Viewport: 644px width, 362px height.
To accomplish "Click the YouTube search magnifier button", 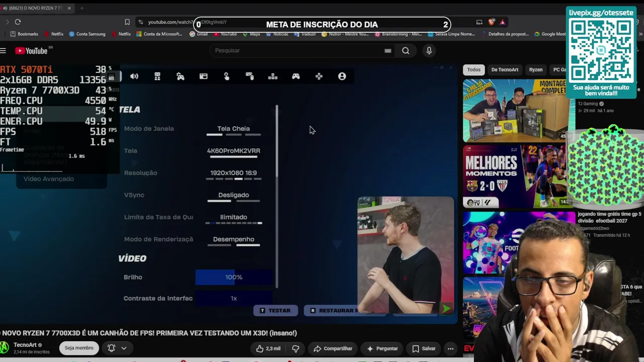I will coord(406,50).
